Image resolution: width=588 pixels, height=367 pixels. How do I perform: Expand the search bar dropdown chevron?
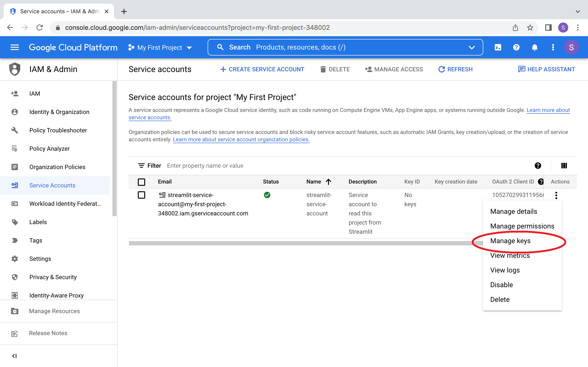tap(471, 47)
